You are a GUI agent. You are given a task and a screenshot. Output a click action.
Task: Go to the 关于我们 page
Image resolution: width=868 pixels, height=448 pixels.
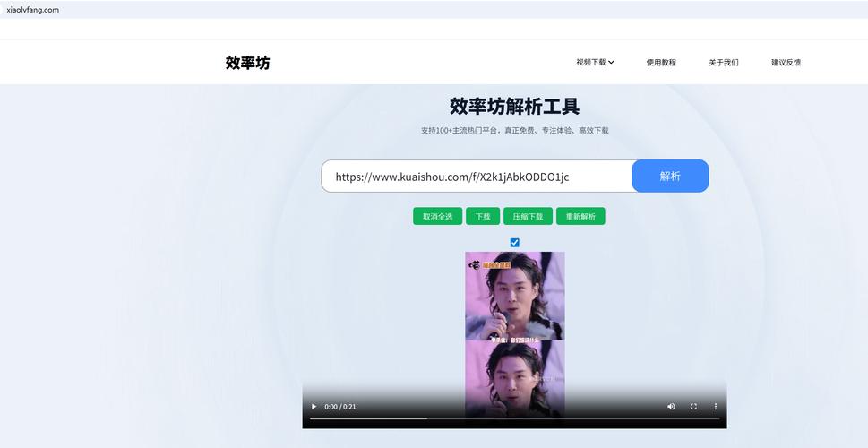pyautogui.click(x=723, y=63)
